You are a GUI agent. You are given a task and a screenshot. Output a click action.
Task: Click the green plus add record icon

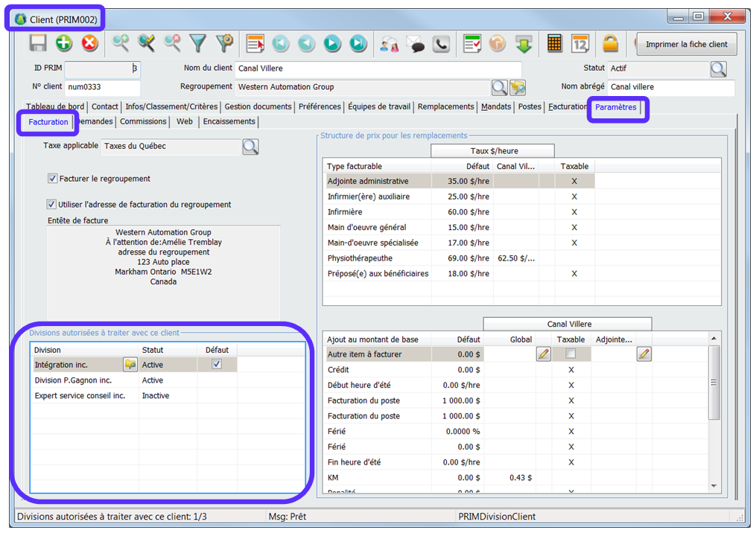pyautogui.click(x=64, y=44)
